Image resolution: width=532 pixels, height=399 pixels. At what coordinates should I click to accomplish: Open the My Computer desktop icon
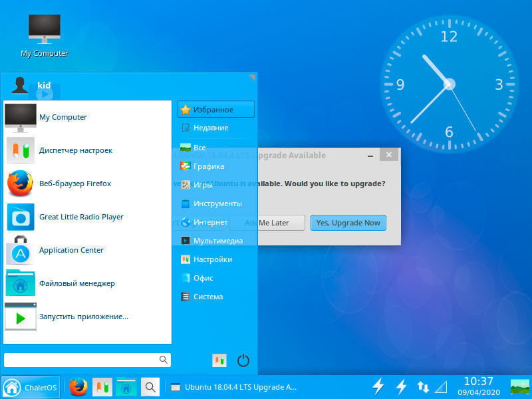[x=45, y=36]
